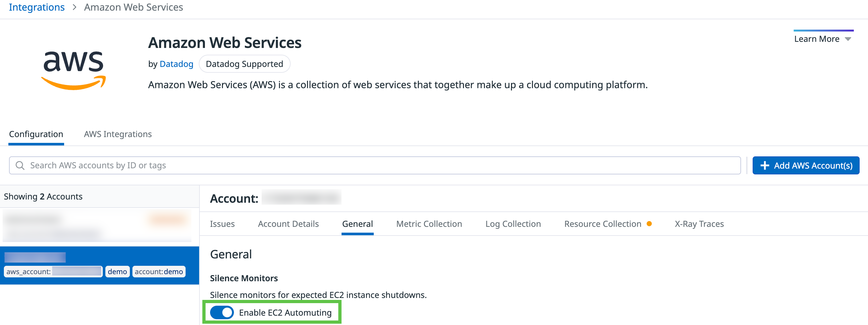868x325 pixels.
Task: Click the 'Showing 2 Accounts' text
Action: [x=43, y=197]
